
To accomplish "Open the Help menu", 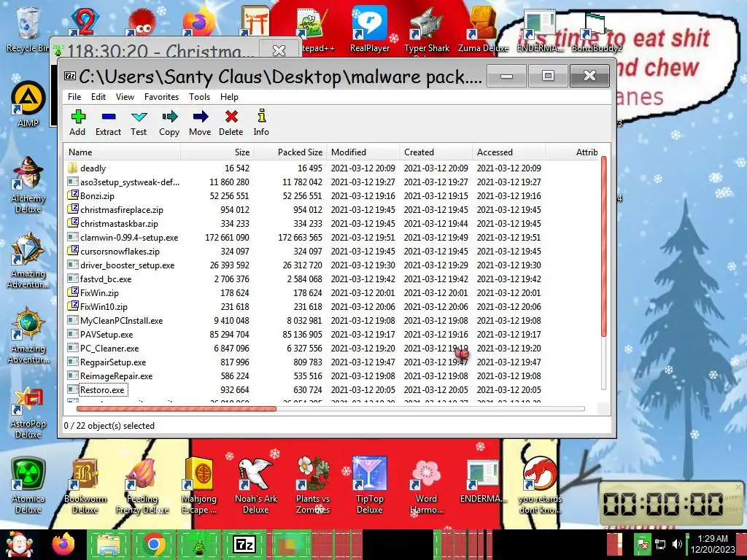I will point(229,97).
